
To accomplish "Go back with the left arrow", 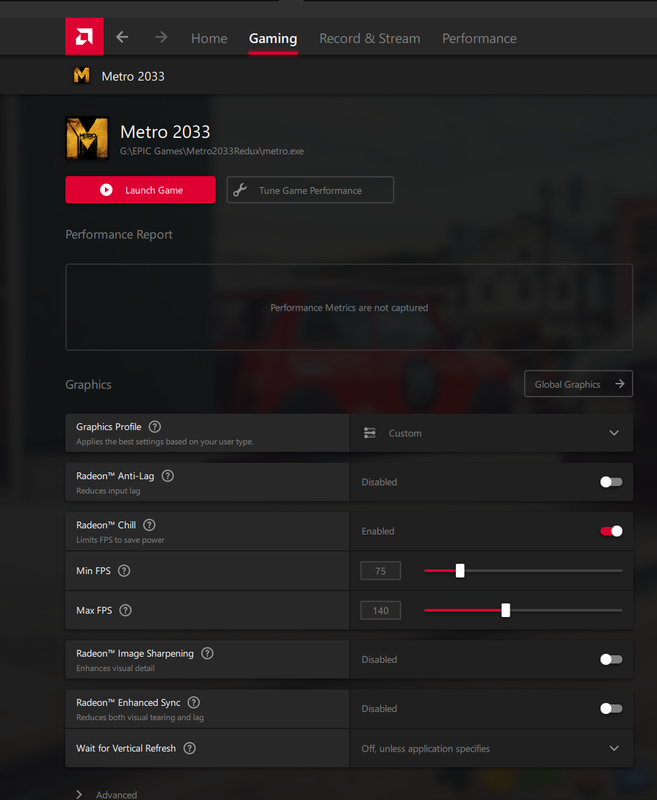I will tap(122, 37).
